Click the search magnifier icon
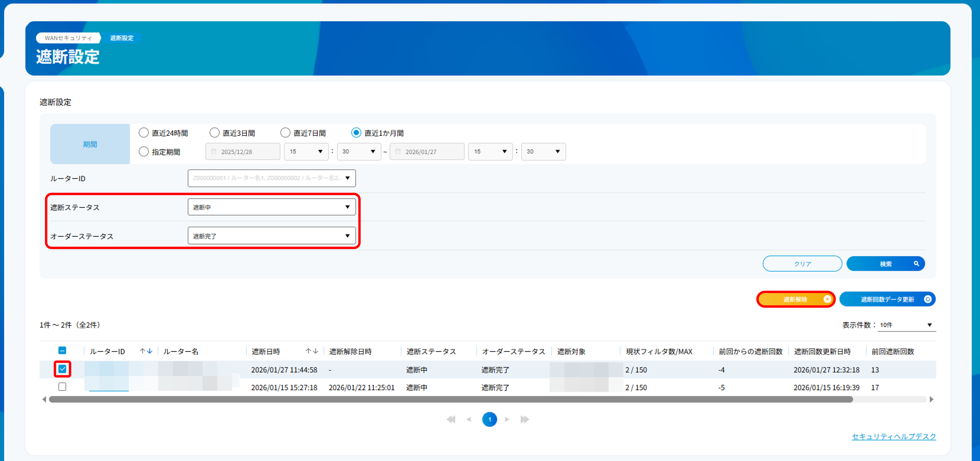Image resolution: width=980 pixels, height=461 pixels. pos(916,263)
